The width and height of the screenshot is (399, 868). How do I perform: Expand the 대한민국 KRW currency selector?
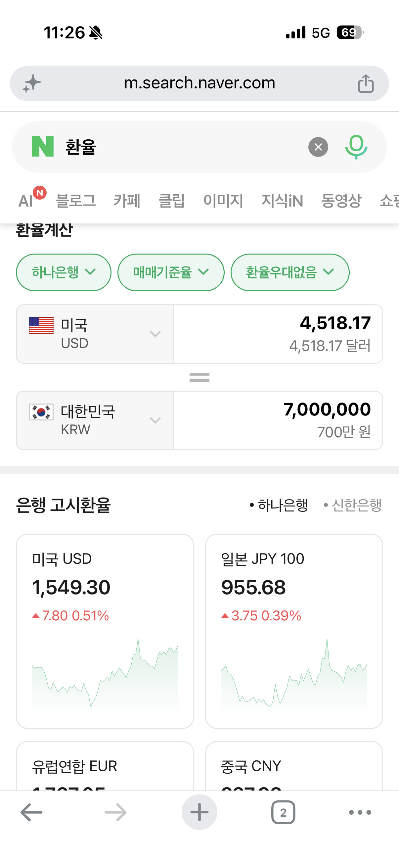click(x=95, y=420)
